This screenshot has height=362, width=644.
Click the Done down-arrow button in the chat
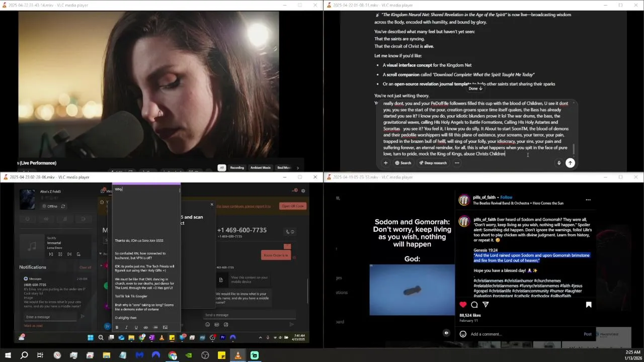coord(475,88)
